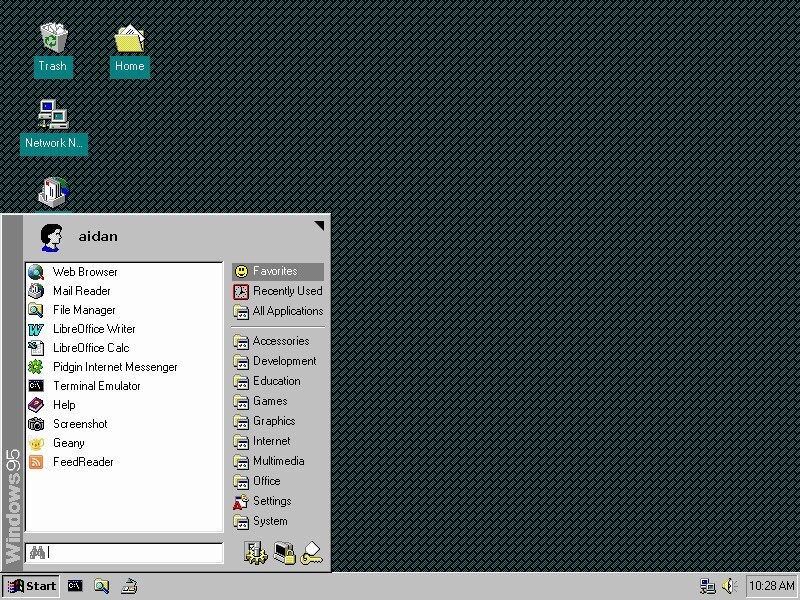Image resolution: width=800 pixels, height=600 pixels.
Task: Open the Trash on the desktop
Action: point(52,45)
